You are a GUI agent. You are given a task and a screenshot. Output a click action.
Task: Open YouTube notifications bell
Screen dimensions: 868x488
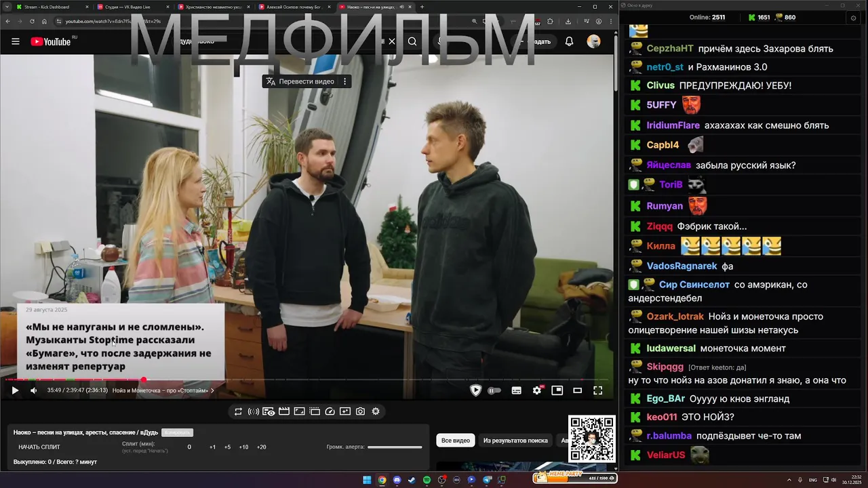click(569, 41)
